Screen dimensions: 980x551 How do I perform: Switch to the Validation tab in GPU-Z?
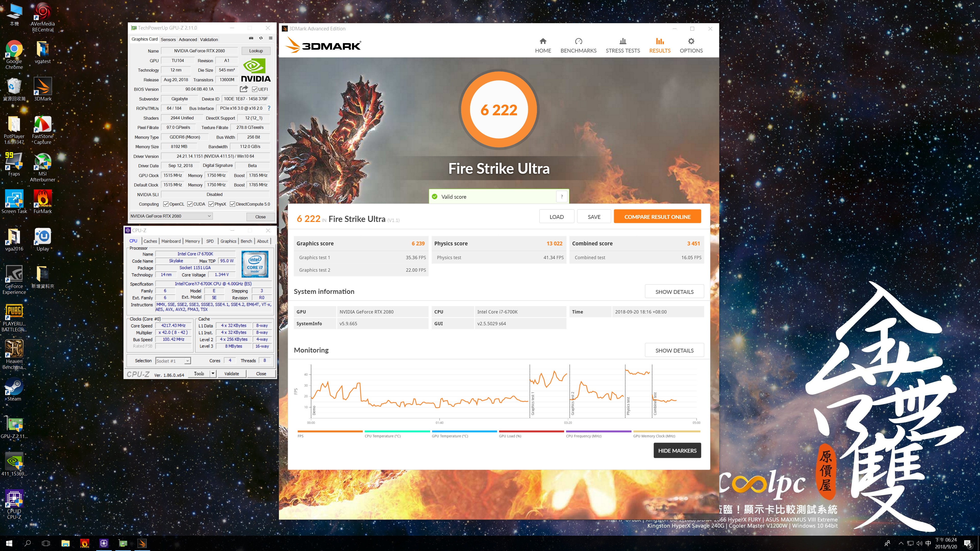pyautogui.click(x=209, y=40)
